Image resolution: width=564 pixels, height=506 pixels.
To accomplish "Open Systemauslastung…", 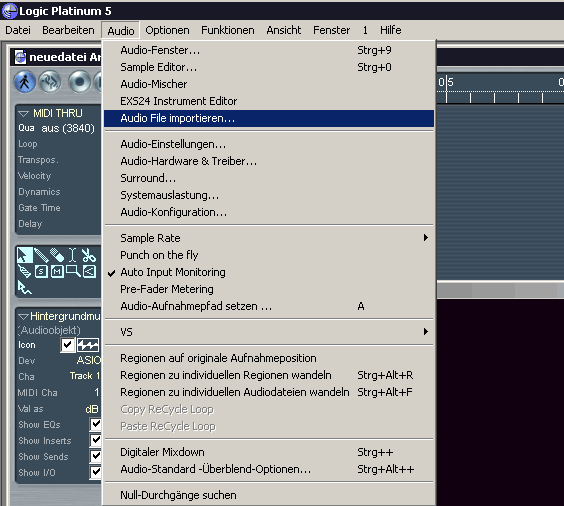I will [x=269, y=195].
